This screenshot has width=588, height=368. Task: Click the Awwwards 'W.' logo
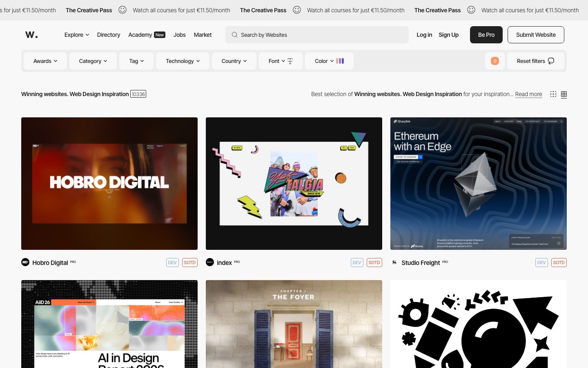point(31,35)
